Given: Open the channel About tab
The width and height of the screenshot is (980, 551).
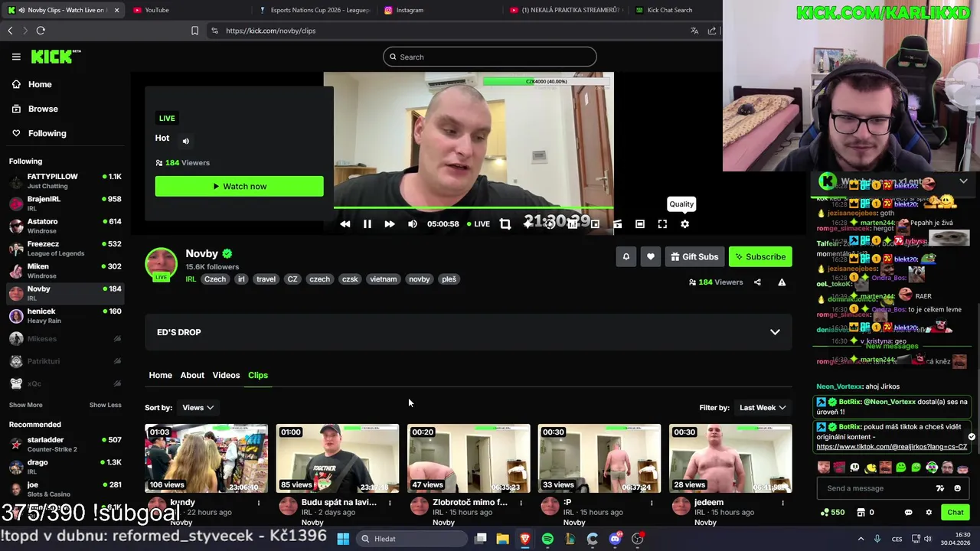Looking at the screenshot, I should (x=192, y=375).
